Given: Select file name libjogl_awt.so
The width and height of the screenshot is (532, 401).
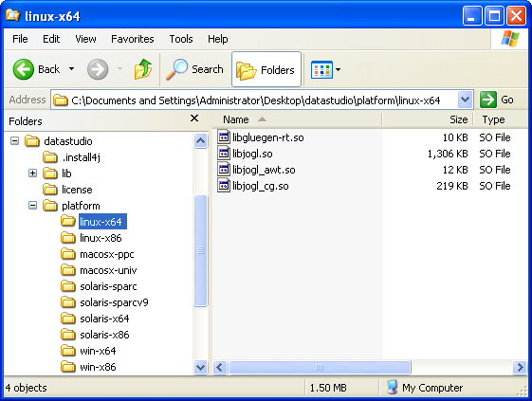Looking at the screenshot, I should pyautogui.click(x=264, y=170).
